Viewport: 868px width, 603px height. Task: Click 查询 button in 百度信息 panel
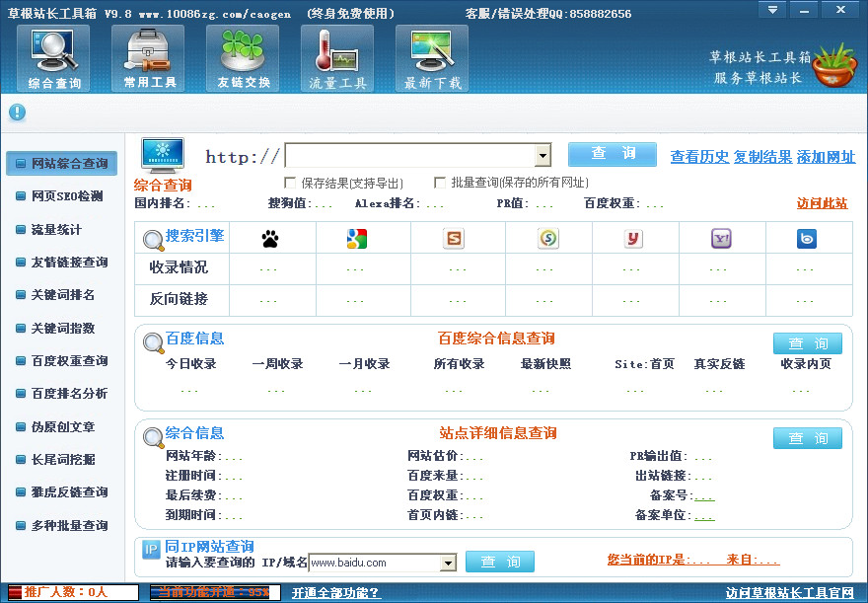coord(808,343)
